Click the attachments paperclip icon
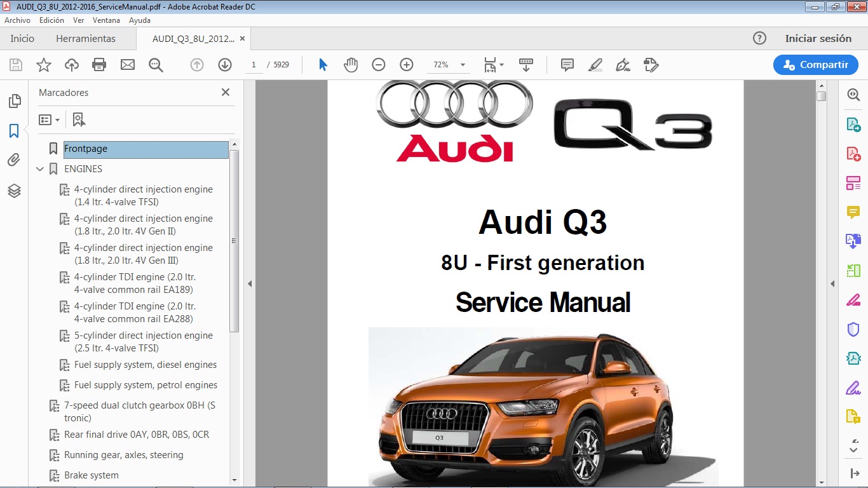 [x=14, y=159]
